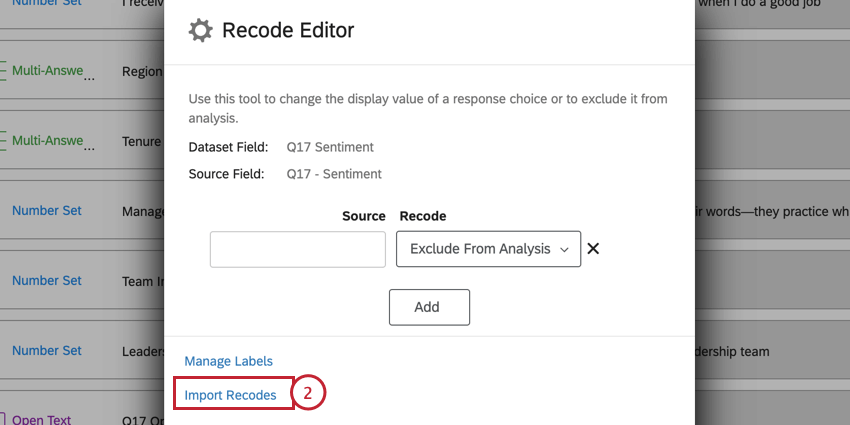Click the gear icon beside Recode Editor

200,31
